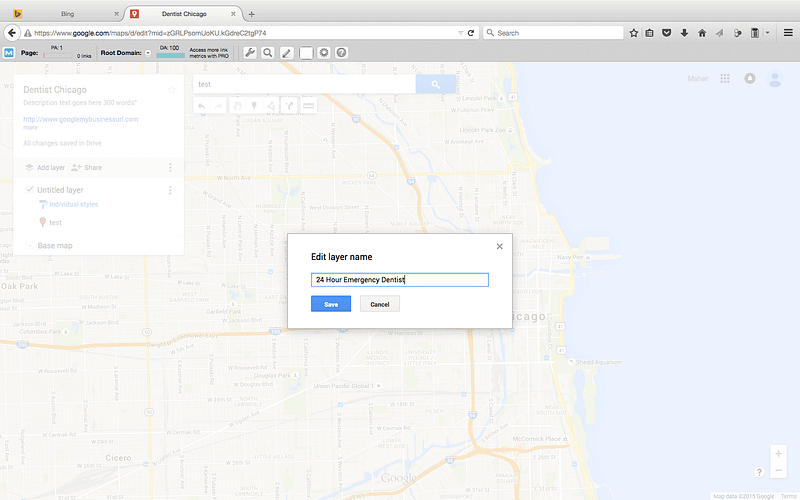
Task: Click Access more link metrics with PRO
Action: pyautogui.click(x=209, y=53)
